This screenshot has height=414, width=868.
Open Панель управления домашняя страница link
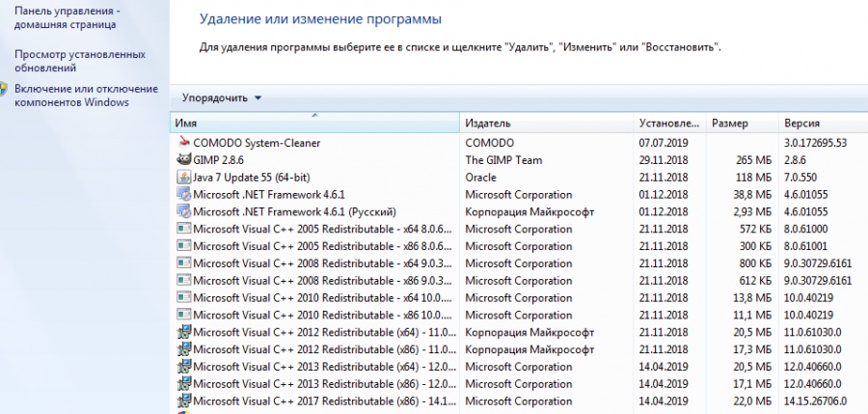pos(67,17)
